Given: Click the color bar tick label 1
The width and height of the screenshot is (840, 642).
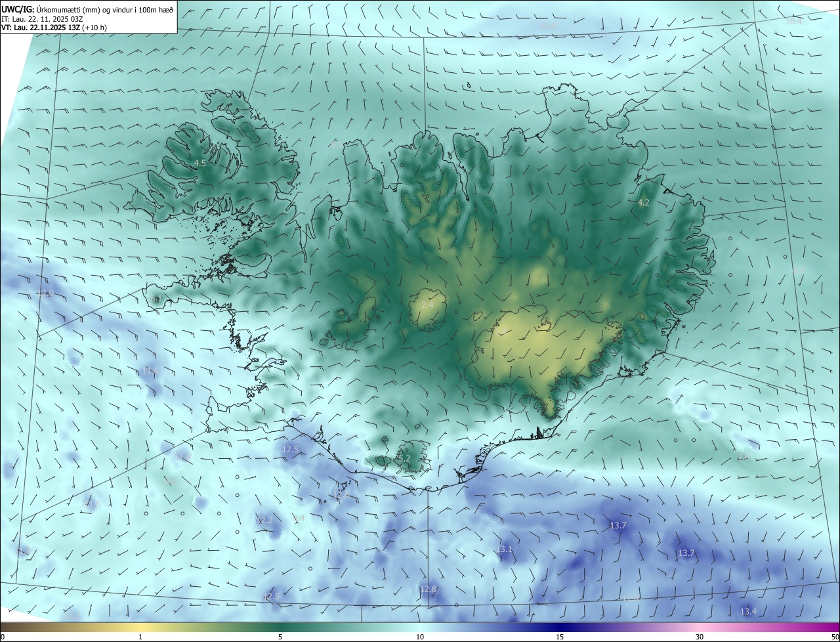Looking at the screenshot, I should pyautogui.click(x=140, y=637).
